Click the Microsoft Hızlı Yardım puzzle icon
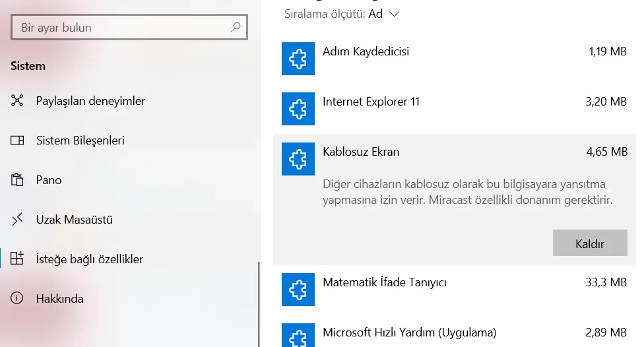 pyautogui.click(x=298, y=335)
